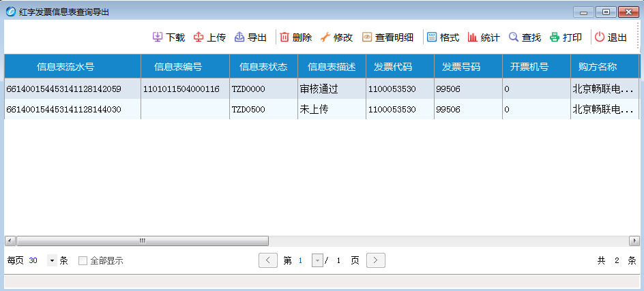Open the per-page count dropdown
Screen dimensions: 644x291
tap(52, 260)
